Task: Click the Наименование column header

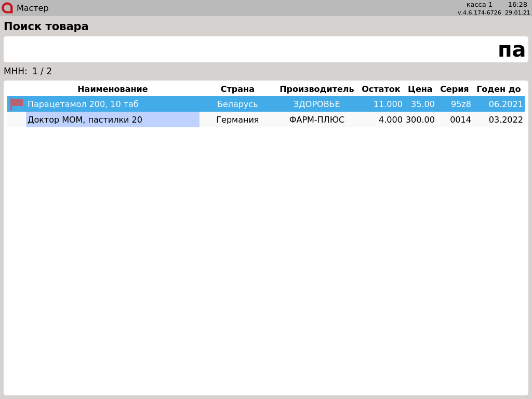Action: (112, 89)
